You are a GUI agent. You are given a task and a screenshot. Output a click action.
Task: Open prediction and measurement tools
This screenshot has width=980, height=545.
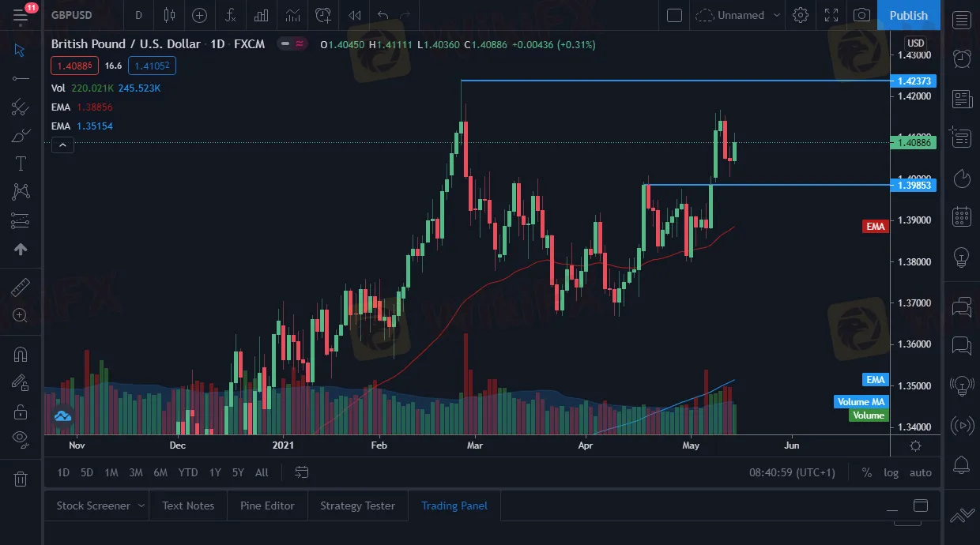click(x=21, y=220)
